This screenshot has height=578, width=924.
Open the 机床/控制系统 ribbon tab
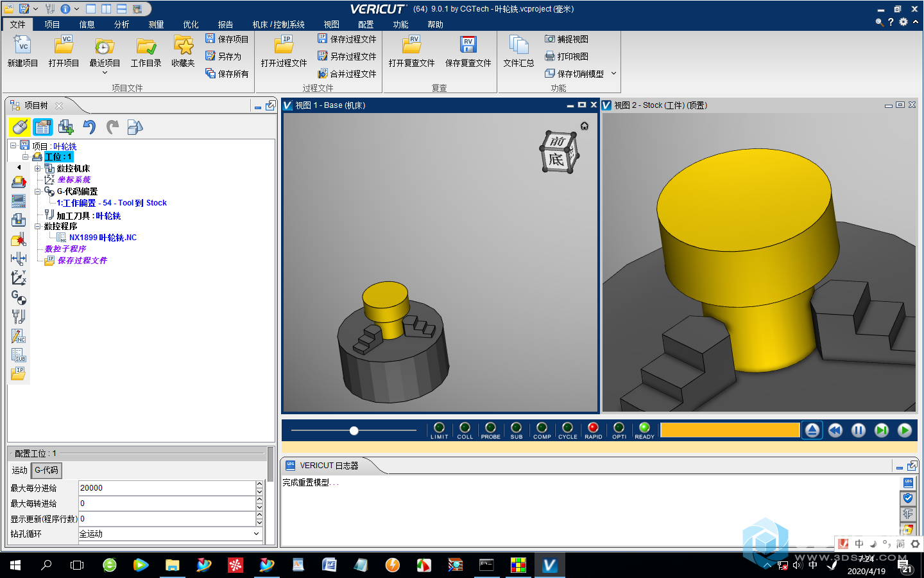coord(278,24)
